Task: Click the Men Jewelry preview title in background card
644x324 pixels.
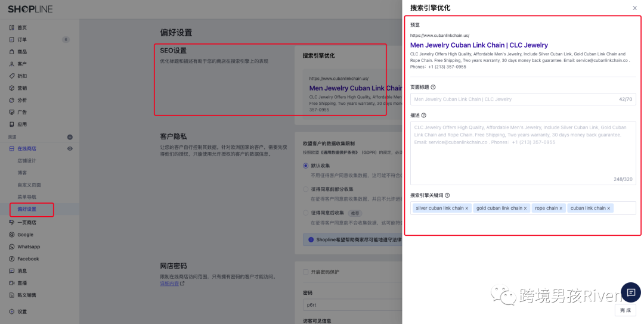Action: (x=355, y=88)
